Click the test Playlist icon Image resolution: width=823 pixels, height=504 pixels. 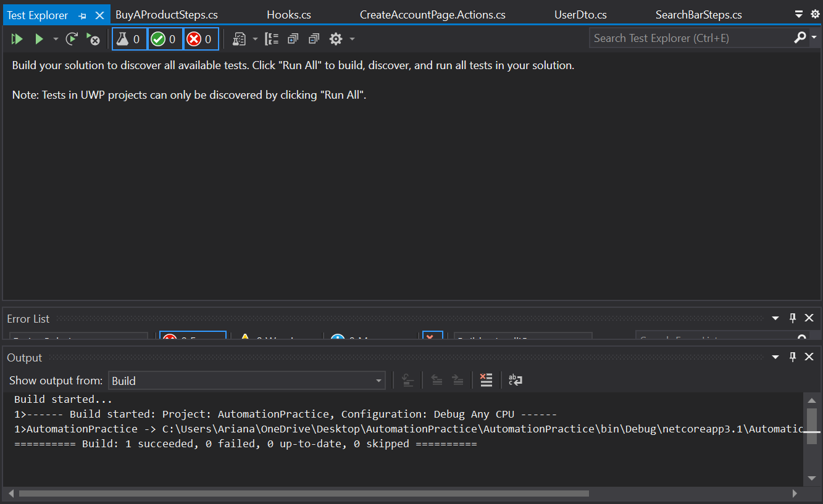[240, 39]
